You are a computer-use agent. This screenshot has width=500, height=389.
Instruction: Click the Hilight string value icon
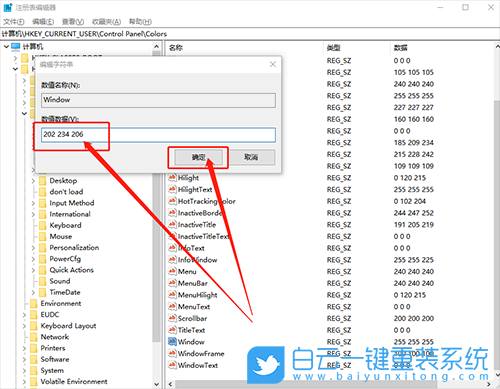coord(172,178)
